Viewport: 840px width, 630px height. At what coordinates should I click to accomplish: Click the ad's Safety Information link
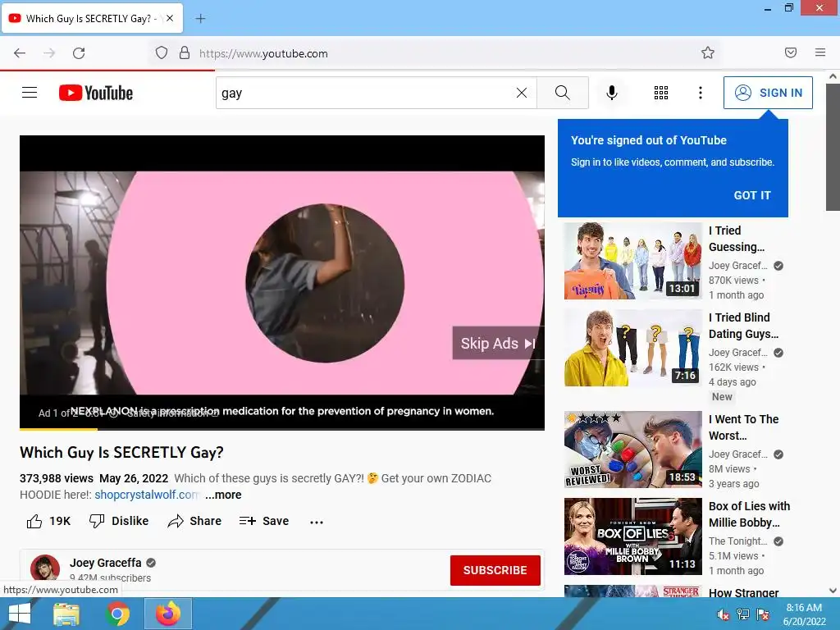171,413
